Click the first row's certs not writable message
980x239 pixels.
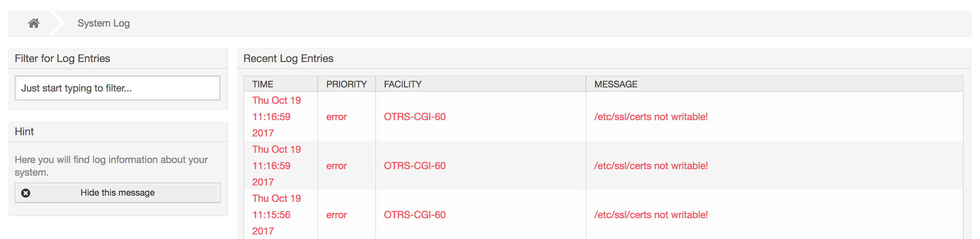[651, 117]
